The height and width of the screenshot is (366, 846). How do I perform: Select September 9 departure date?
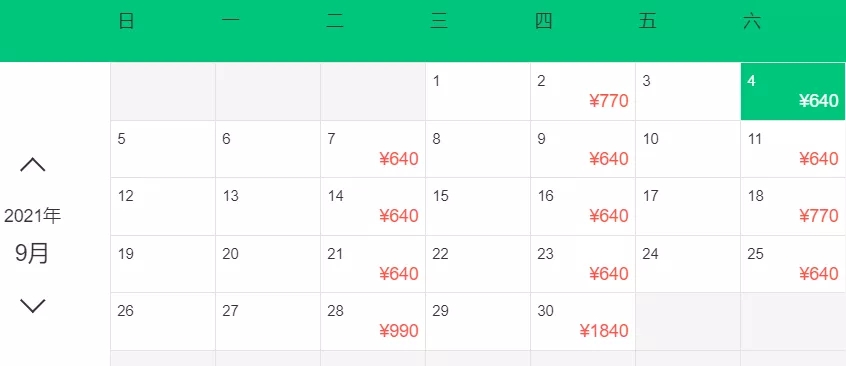point(583,149)
